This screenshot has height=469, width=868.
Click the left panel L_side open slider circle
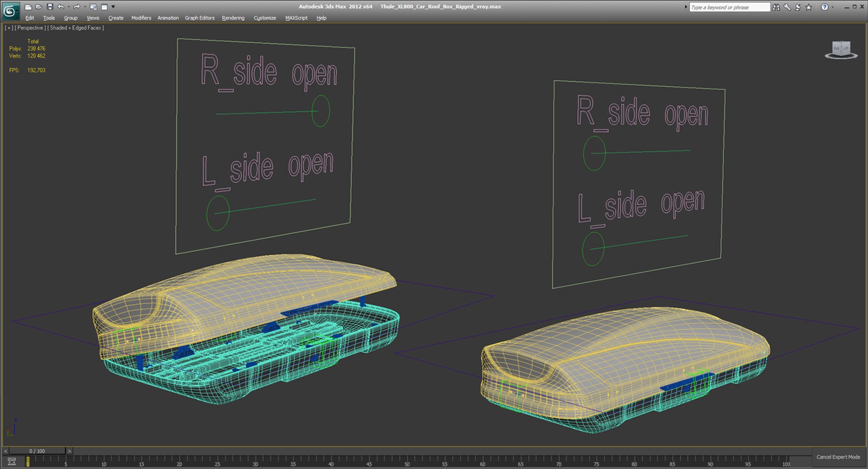[218, 213]
